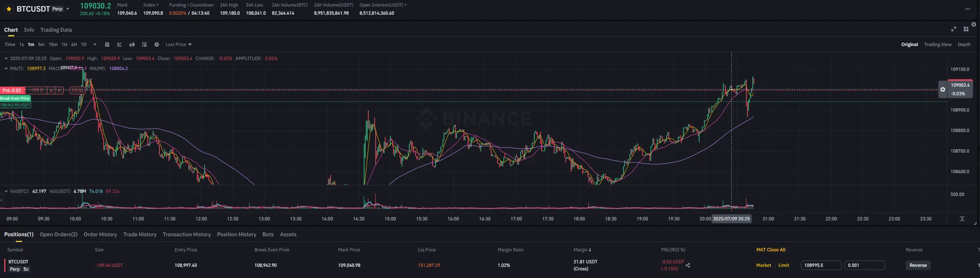The image size is (980, 278).
Task: Open chart settings gear icon
Action: click(x=157, y=44)
